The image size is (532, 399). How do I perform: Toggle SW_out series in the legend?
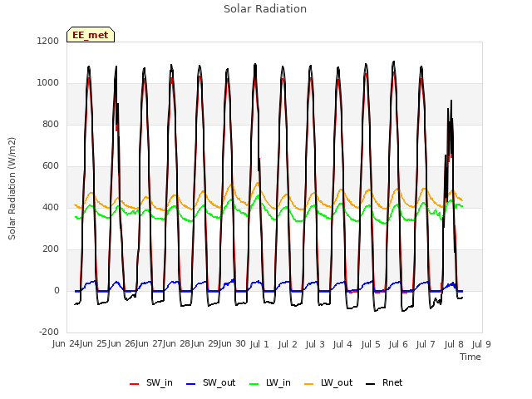(210, 382)
